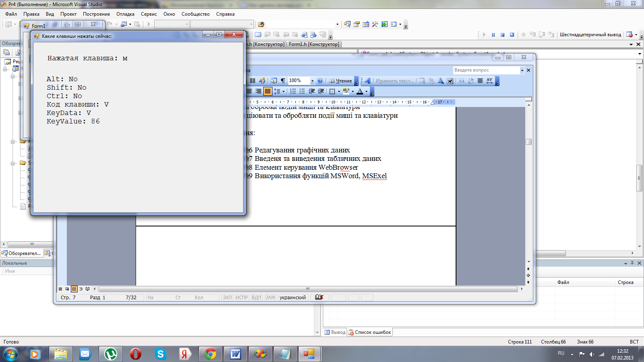The image size is (644, 362).
Task: Open line spacing dropdown arrow in Word
Action: coord(283,91)
